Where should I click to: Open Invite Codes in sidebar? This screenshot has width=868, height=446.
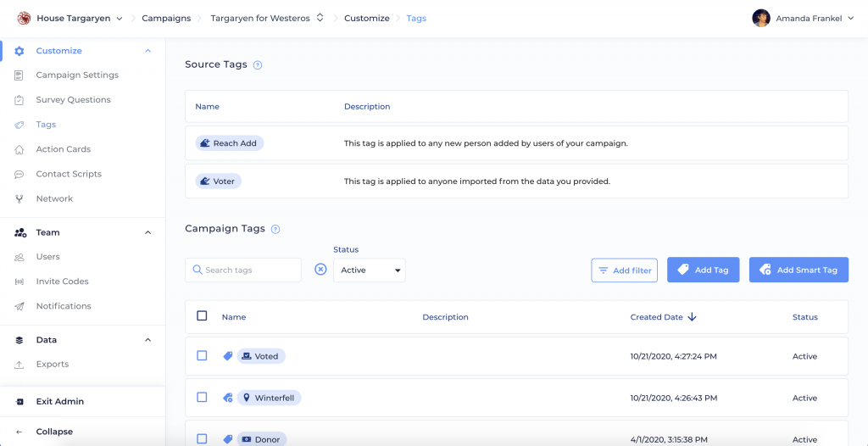click(62, 281)
